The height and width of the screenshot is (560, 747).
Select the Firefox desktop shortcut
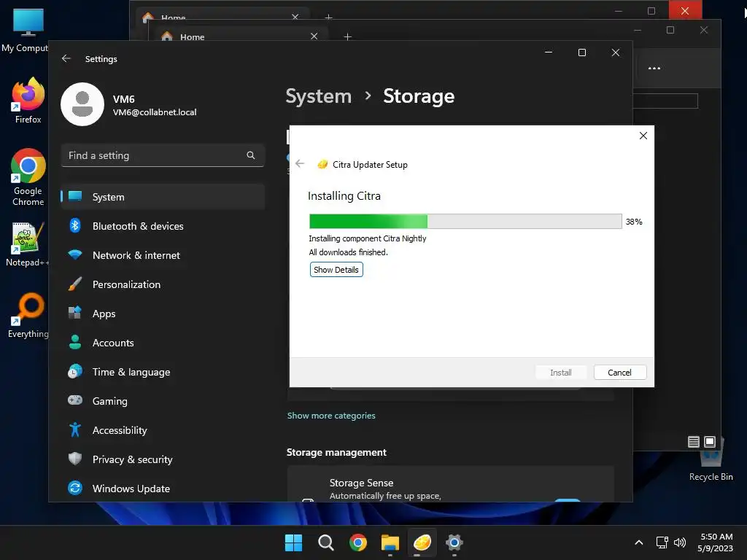28,101
